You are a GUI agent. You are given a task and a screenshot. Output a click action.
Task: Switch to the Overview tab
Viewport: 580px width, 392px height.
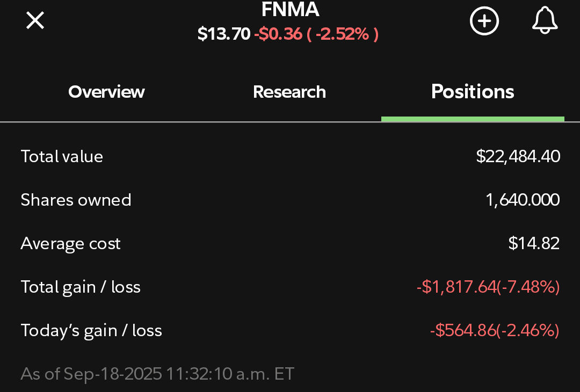pyautogui.click(x=106, y=92)
